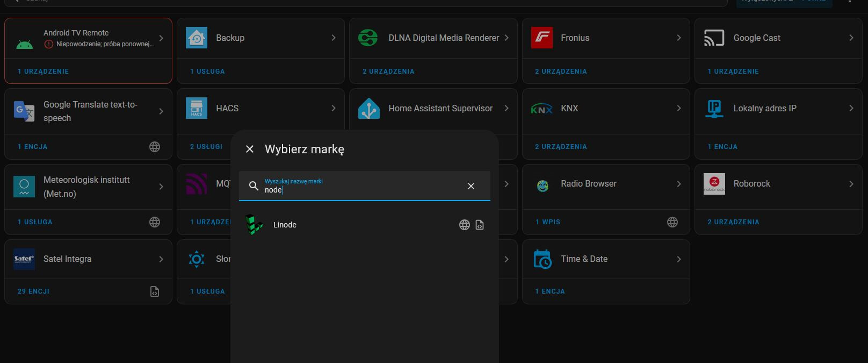Open 1 ENCJA link under Lokalny adres IP

click(722, 146)
